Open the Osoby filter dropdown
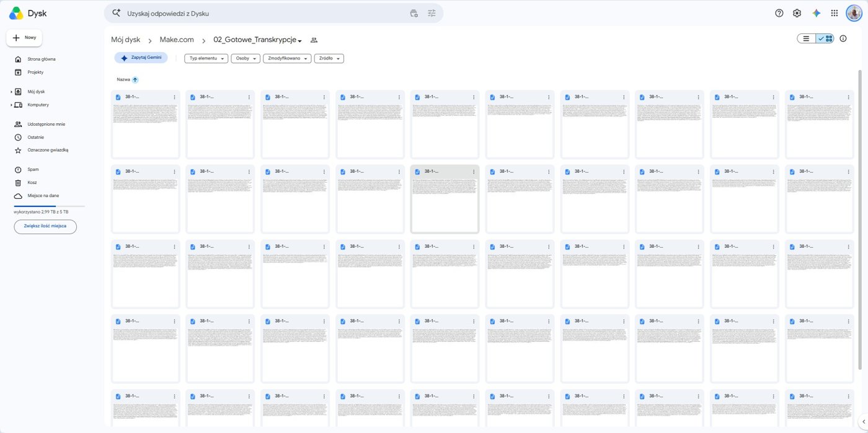The image size is (868, 433). [246, 58]
